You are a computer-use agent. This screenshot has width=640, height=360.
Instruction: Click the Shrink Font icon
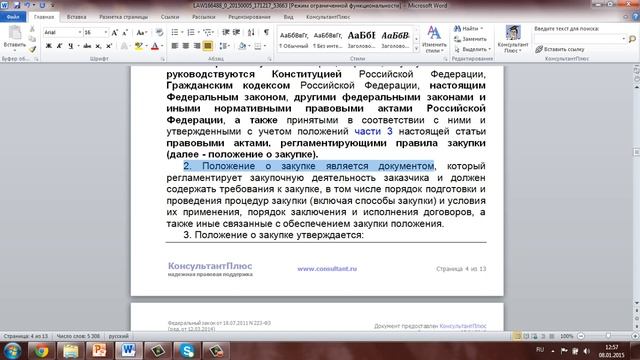tap(125, 32)
